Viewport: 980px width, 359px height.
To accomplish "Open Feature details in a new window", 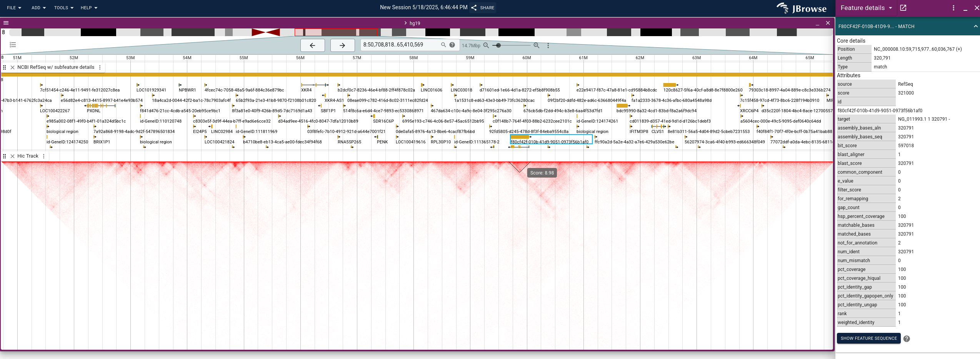I will coord(903,7).
